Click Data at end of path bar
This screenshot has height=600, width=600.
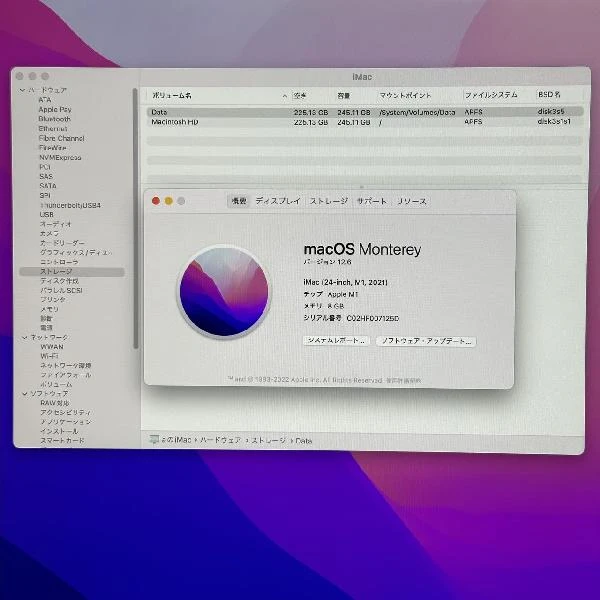pos(304,441)
